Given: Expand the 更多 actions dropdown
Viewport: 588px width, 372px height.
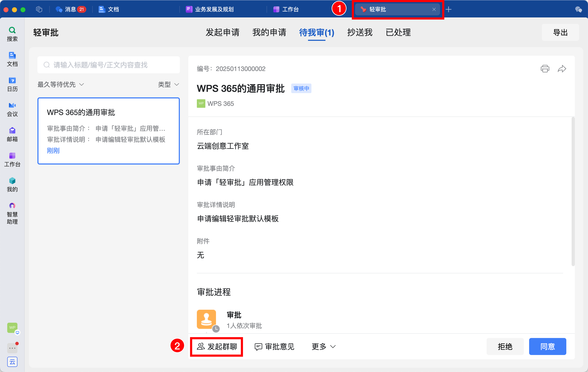Looking at the screenshot, I should coord(324,346).
